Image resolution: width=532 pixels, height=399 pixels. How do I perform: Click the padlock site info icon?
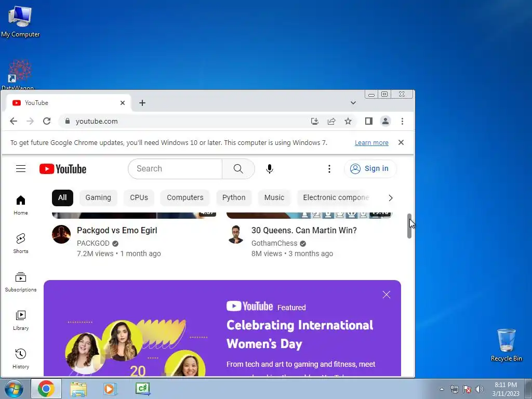point(68,121)
